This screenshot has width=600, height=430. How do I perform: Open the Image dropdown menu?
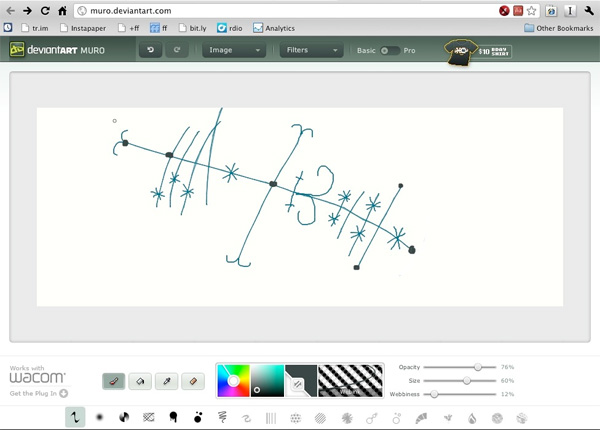234,50
